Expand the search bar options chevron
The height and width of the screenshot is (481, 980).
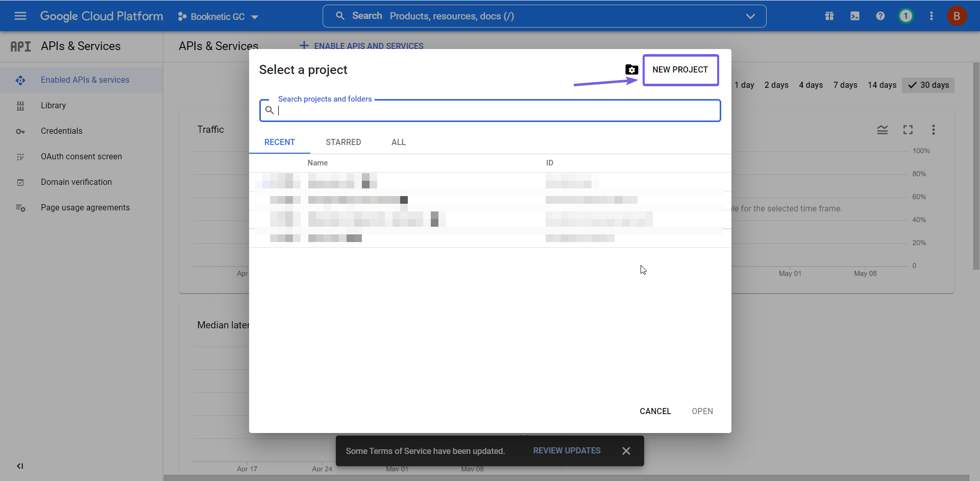coord(750,16)
